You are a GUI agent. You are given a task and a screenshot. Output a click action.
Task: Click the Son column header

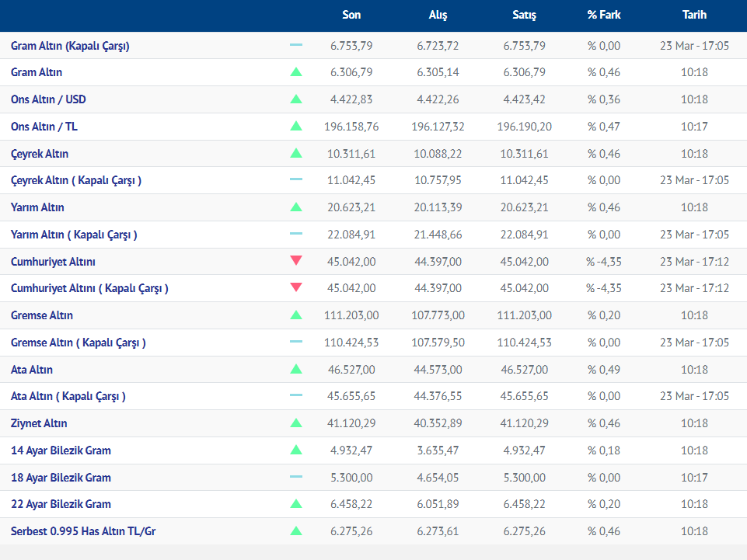click(x=351, y=15)
